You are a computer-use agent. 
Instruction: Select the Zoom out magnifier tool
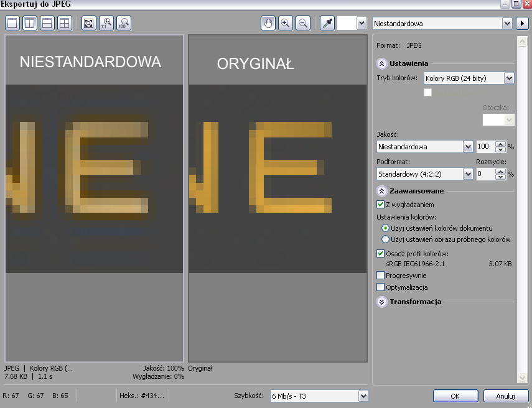[x=303, y=24]
